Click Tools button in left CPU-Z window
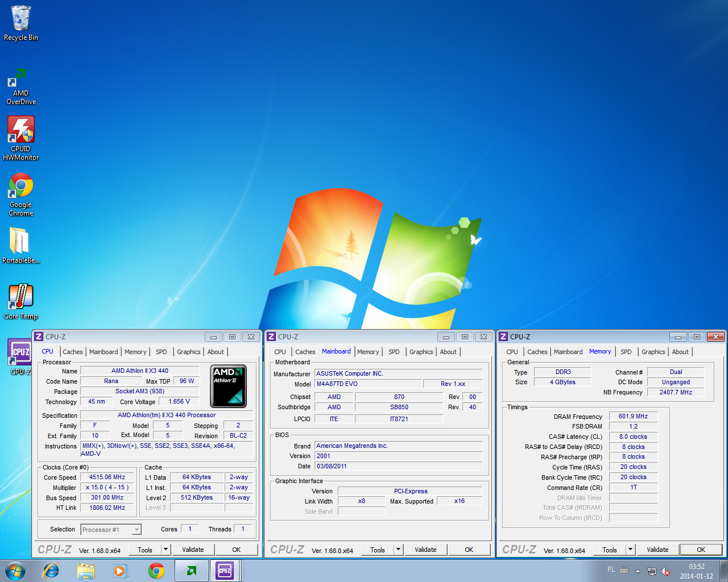Screen dimensions: 728x582 coord(145,550)
